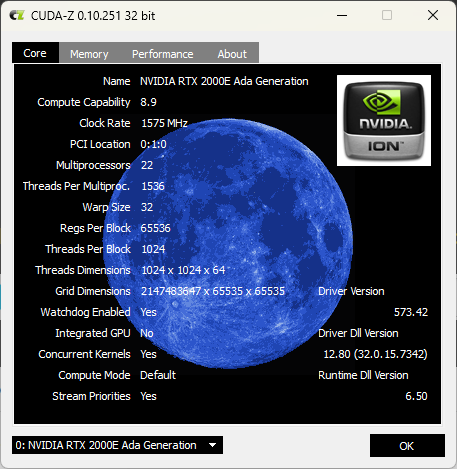This screenshot has width=457, height=469.
Task: Click the 'PCI Location' label
Action: [100, 144]
